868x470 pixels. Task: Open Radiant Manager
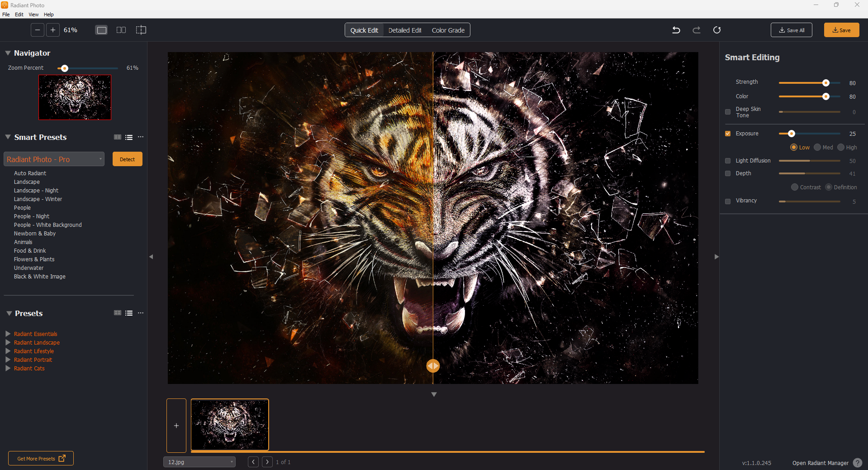(821, 463)
